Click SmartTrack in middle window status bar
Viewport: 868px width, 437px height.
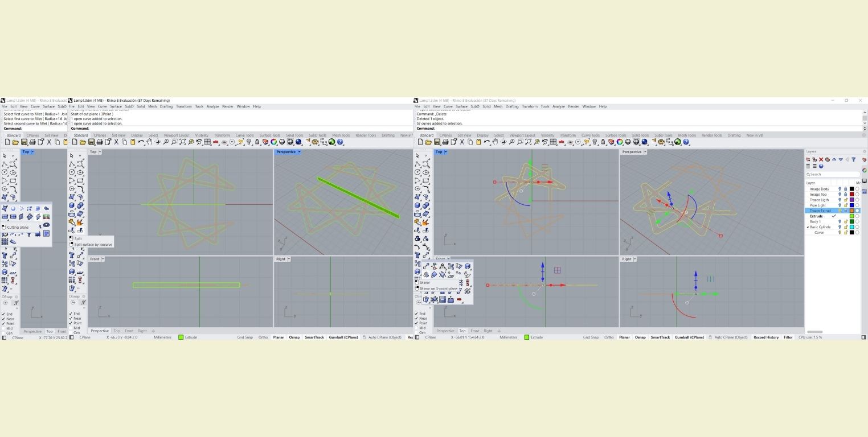[x=314, y=337]
